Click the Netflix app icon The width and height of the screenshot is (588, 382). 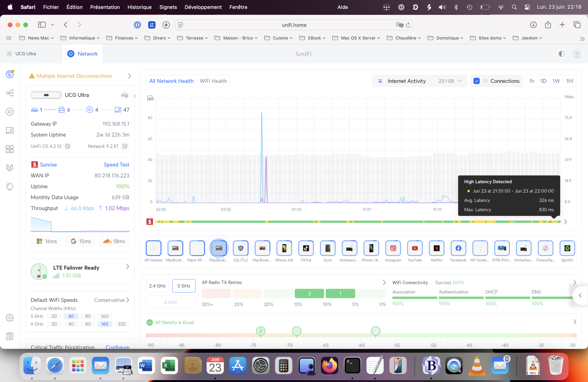point(436,248)
